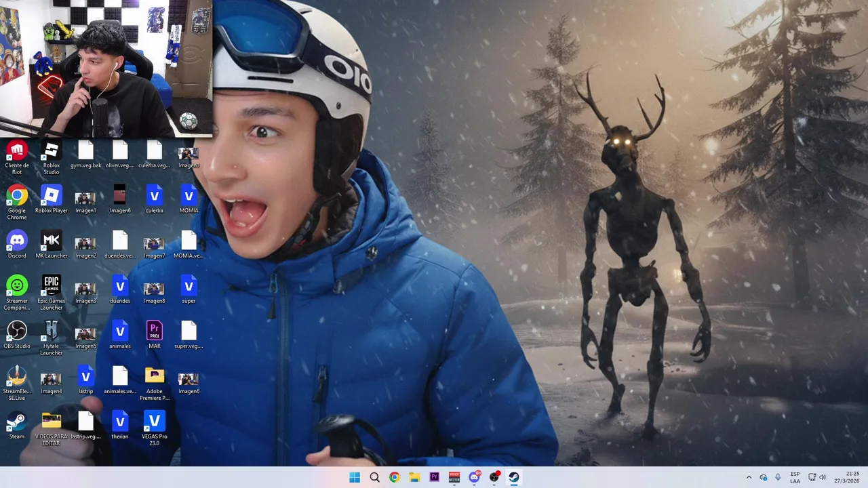Select the MAR Premiere project file
Image resolution: width=868 pixels, height=488 pixels.
coord(155,335)
